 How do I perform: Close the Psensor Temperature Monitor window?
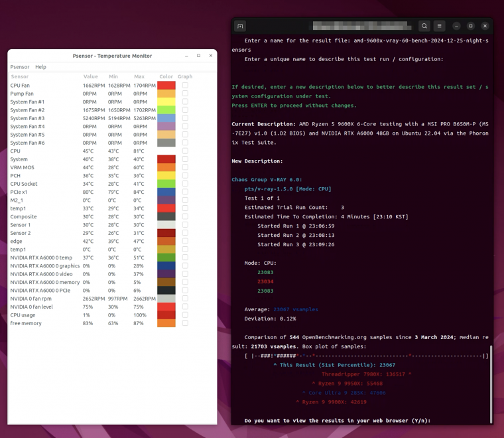tap(211, 56)
